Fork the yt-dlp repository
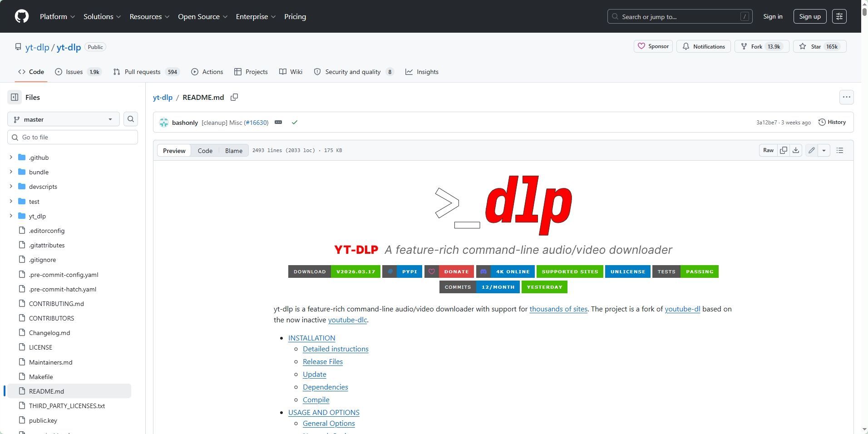Image resolution: width=868 pixels, height=434 pixels. point(762,46)
